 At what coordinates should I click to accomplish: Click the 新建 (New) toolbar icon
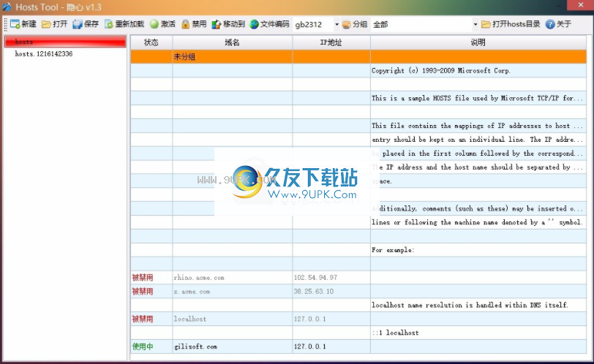pos(15,24)
